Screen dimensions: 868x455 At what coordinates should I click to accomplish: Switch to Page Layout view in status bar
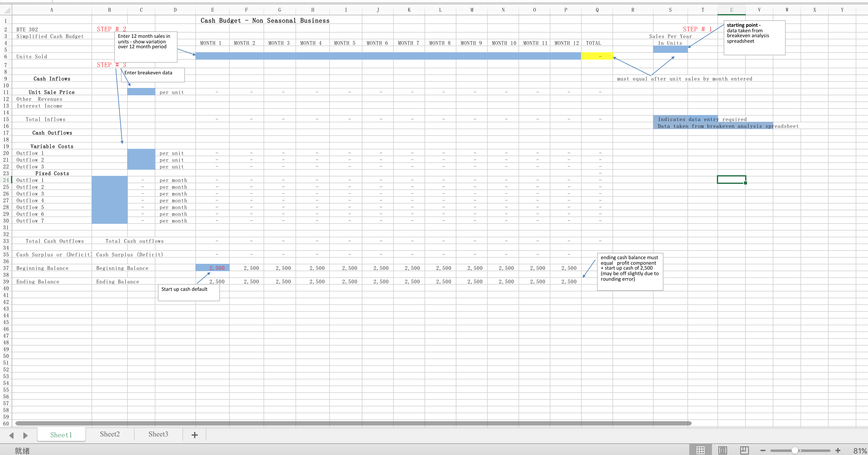pyautogui.click(x=722, y=450)
